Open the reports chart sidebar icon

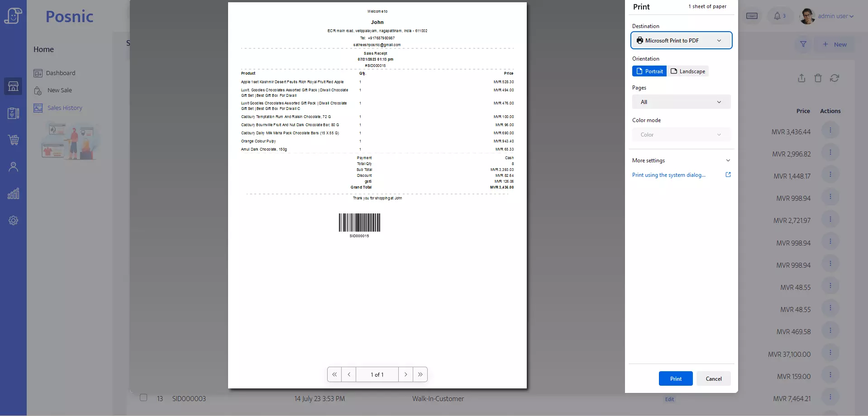(13, 194)
